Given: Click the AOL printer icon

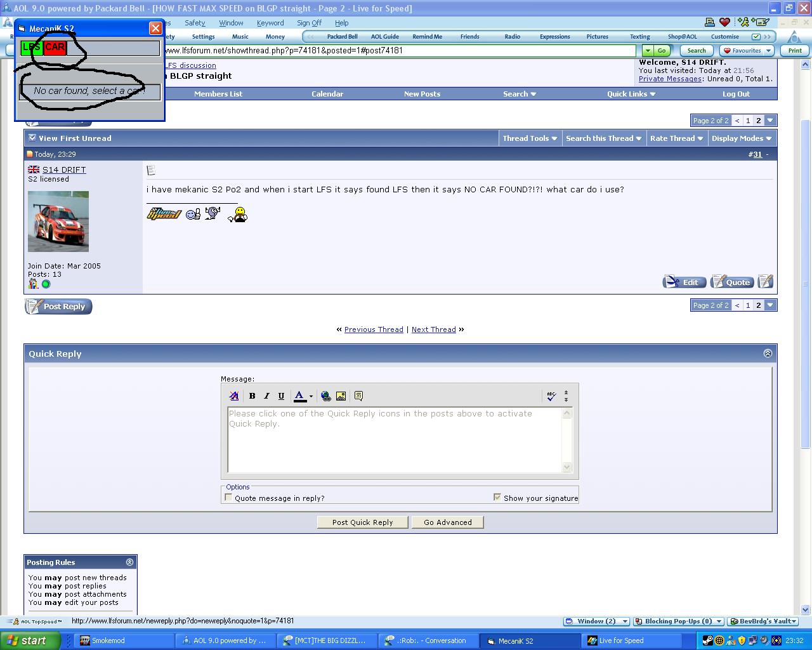Looking at the screenshot, I should click(710, 23).
